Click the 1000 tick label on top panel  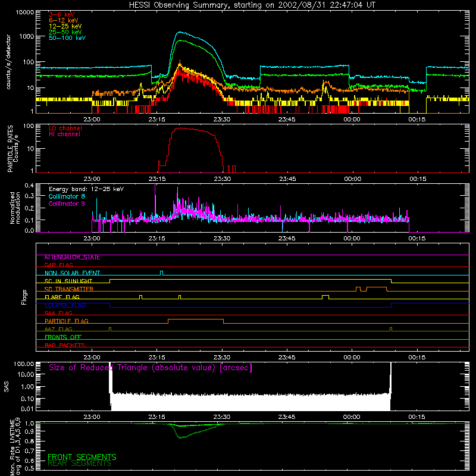26,36
